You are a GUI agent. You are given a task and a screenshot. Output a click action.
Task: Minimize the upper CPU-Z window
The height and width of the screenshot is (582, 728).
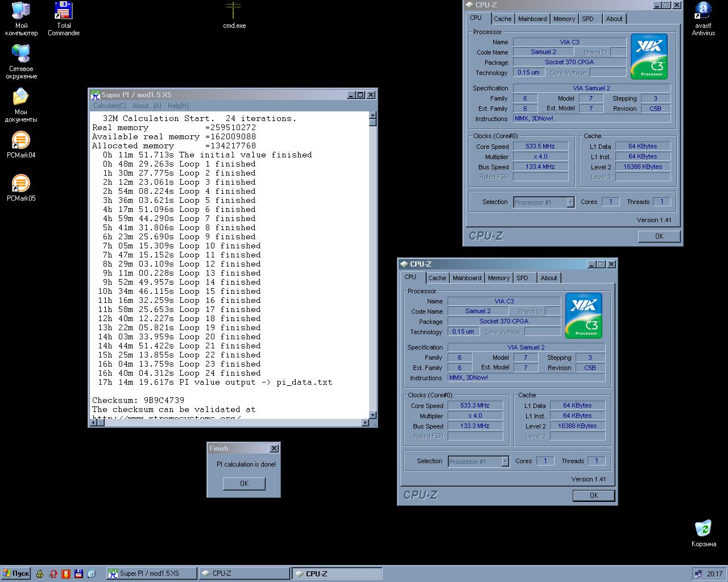click(x=657, y=5)
